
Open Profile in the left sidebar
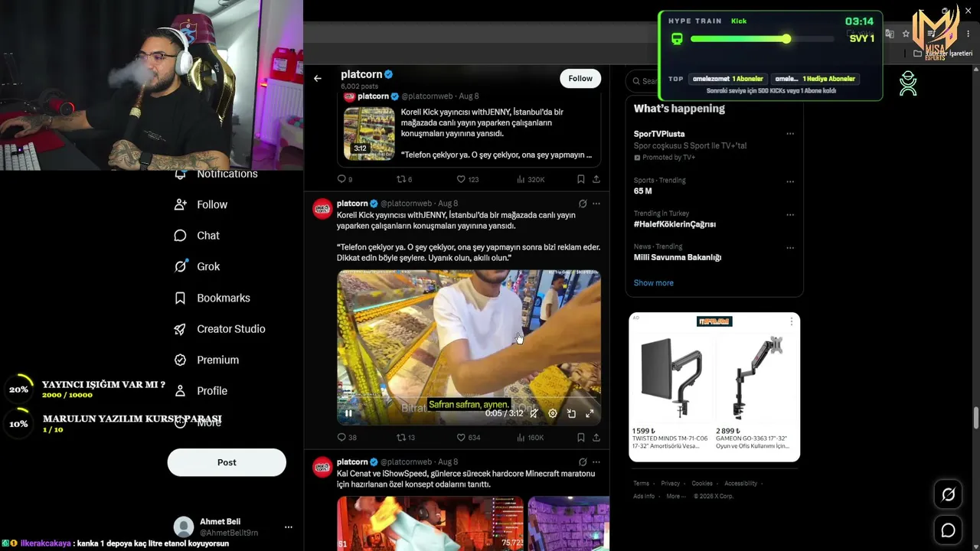(x=201, y=391)
